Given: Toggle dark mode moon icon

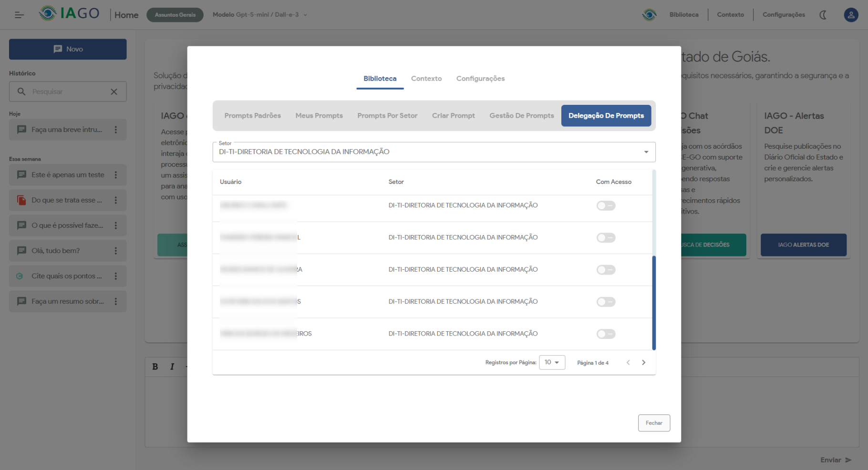Looking at the screenshot, I should click(x=823, y=15).
